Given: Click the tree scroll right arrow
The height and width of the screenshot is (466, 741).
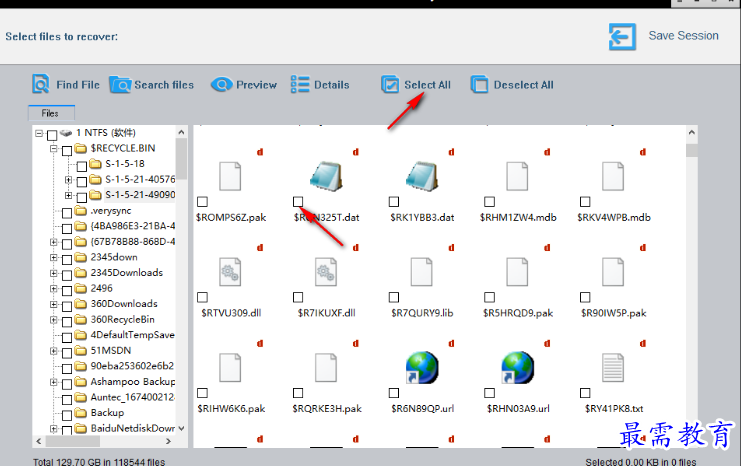Looking at the screenshot, I should tap(169, 441).
